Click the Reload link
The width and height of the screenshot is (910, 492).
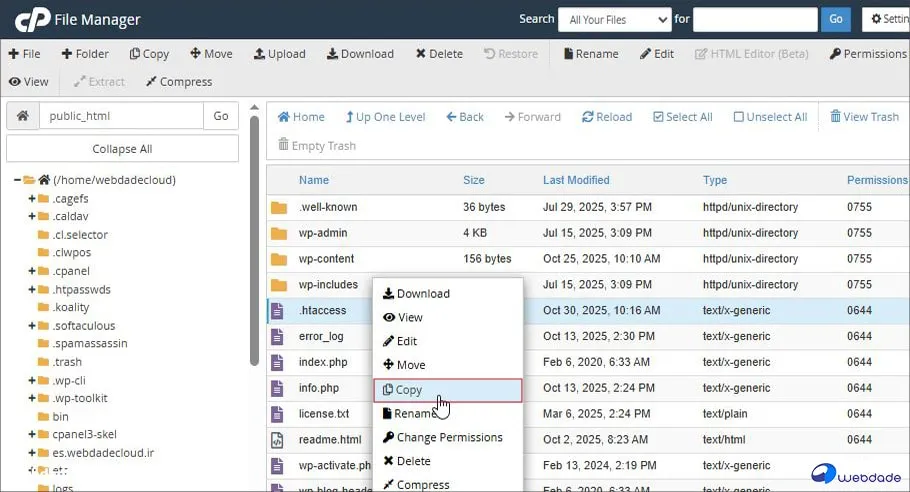pos(606,117)
